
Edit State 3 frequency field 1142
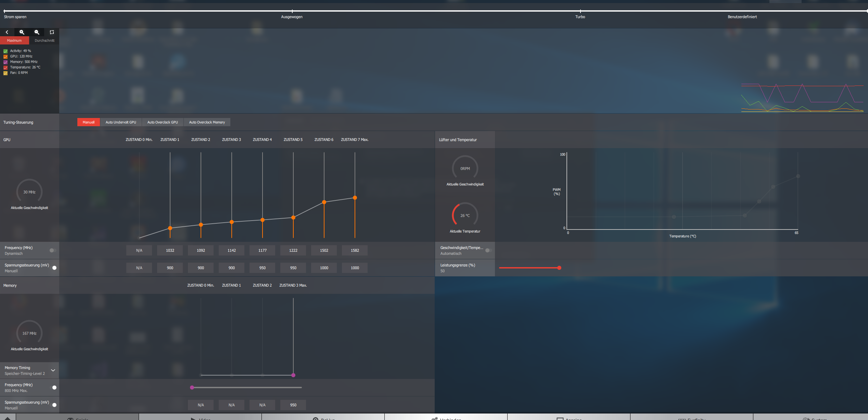coord(232,250)
